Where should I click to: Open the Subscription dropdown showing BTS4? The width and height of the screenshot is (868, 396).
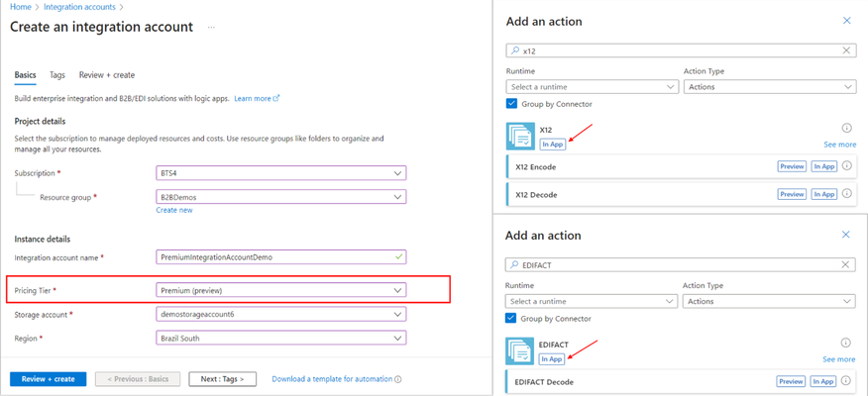pyautogui.click(x=281, y=173)
